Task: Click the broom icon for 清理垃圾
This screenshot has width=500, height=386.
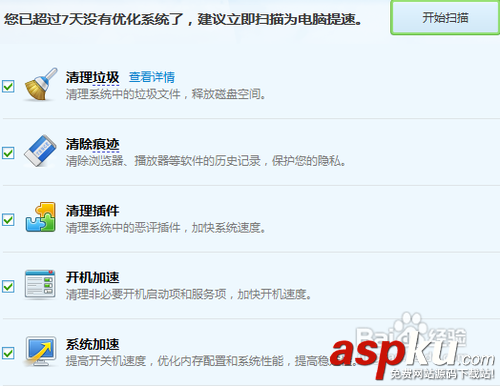Action: pyautogui.click(x=40, y=84)
